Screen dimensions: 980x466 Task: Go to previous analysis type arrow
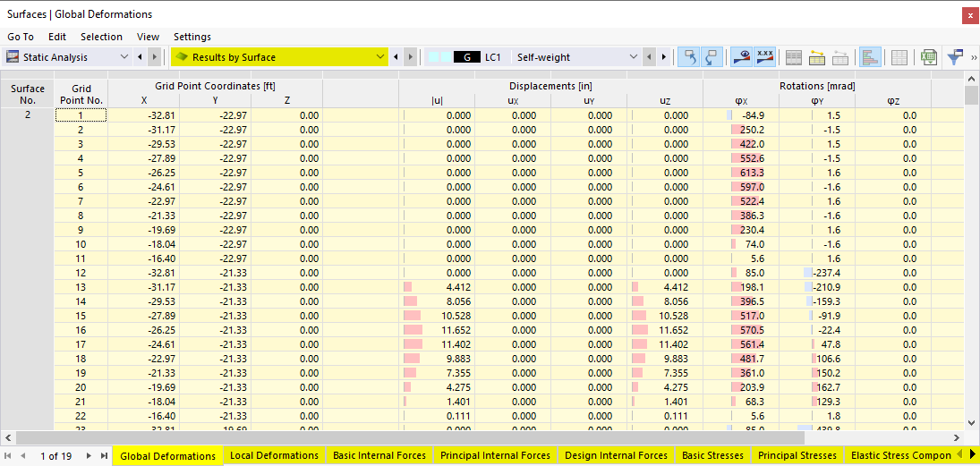point(140,57)
